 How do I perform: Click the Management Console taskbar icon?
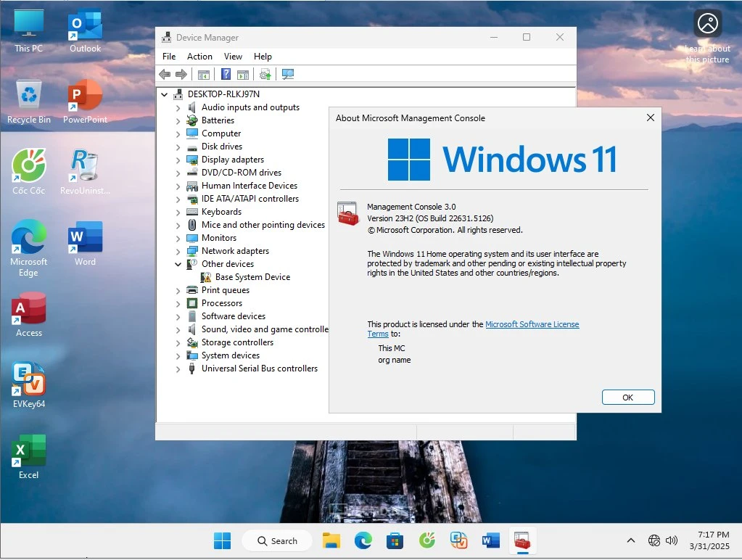[x=522, y=540]
